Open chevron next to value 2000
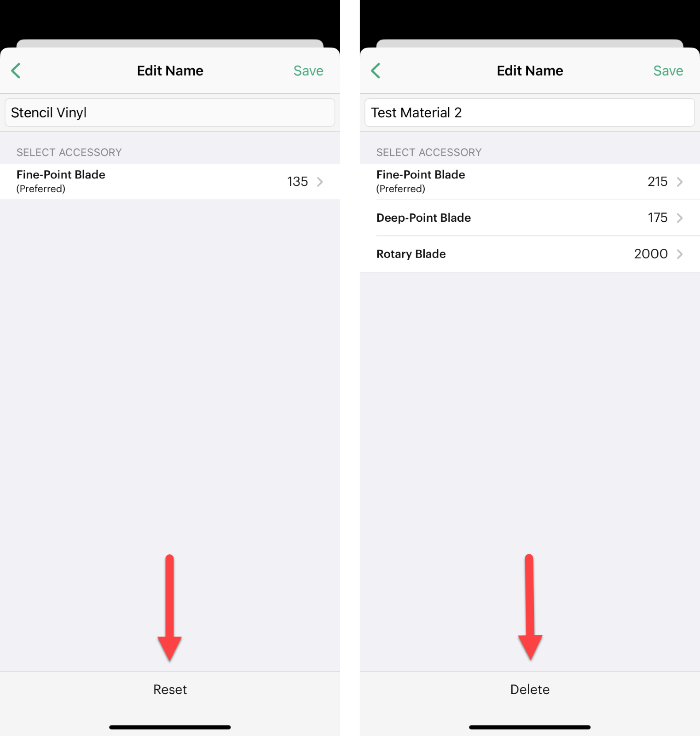The image size is (700, 736). [x=680, y=254]
